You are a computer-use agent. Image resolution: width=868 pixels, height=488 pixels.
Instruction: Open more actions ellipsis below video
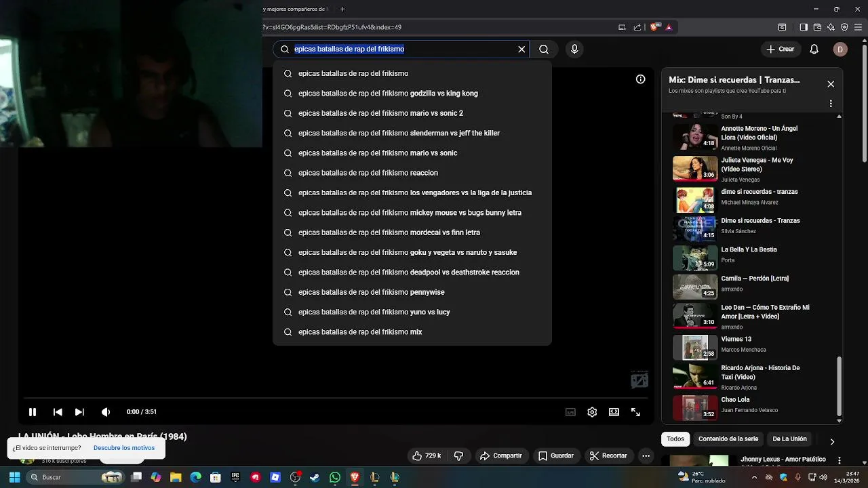point(646,455)
